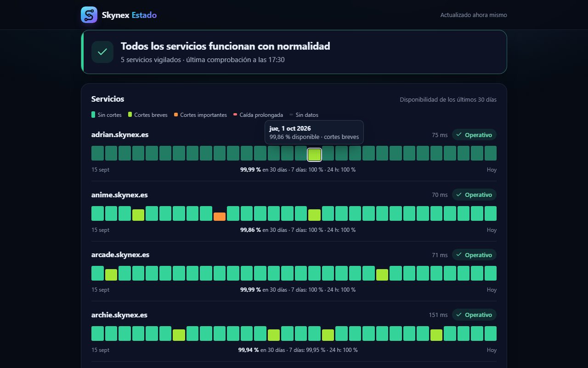Click the 'Hoy' label under anime.skynex.es
The image size is (588, 368).
coord(492,230)
